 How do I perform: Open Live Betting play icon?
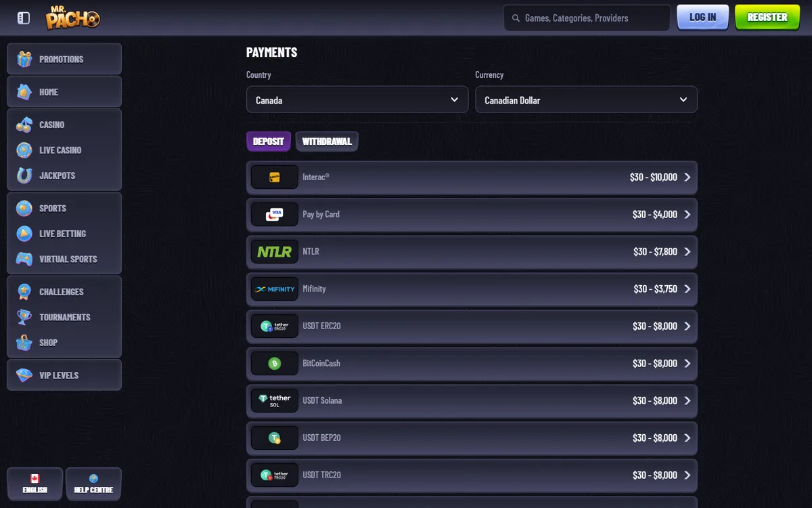tap(24, 234)
